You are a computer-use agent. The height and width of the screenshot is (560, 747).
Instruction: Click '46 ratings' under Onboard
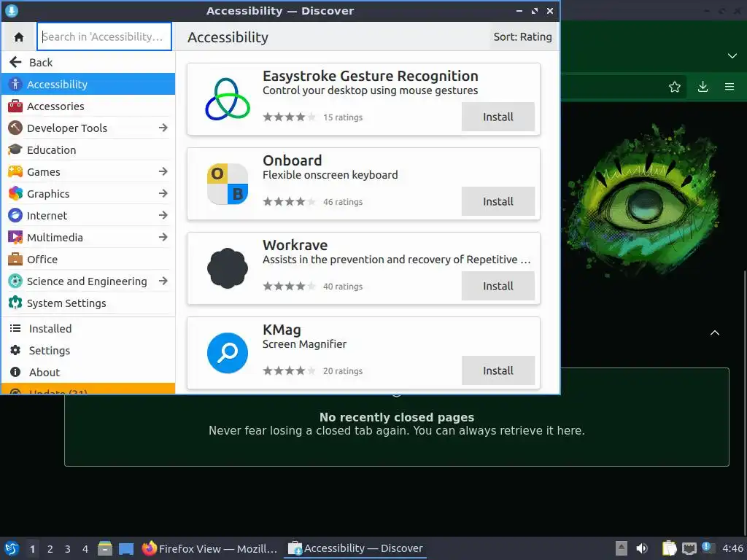tap(343, 202)
